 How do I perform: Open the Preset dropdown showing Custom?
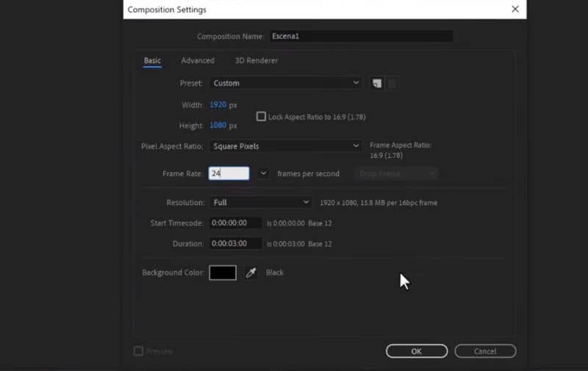point(286,83)
